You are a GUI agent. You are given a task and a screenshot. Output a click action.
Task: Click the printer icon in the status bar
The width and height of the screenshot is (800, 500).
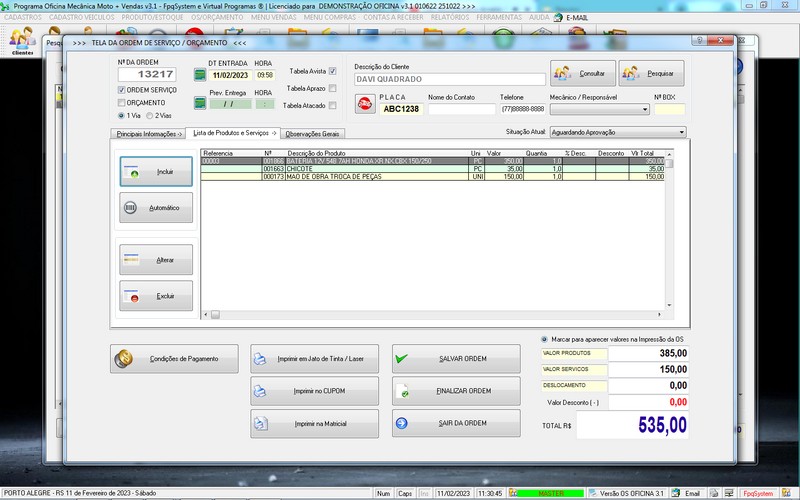pyautogui.click(x=714, y=493)
